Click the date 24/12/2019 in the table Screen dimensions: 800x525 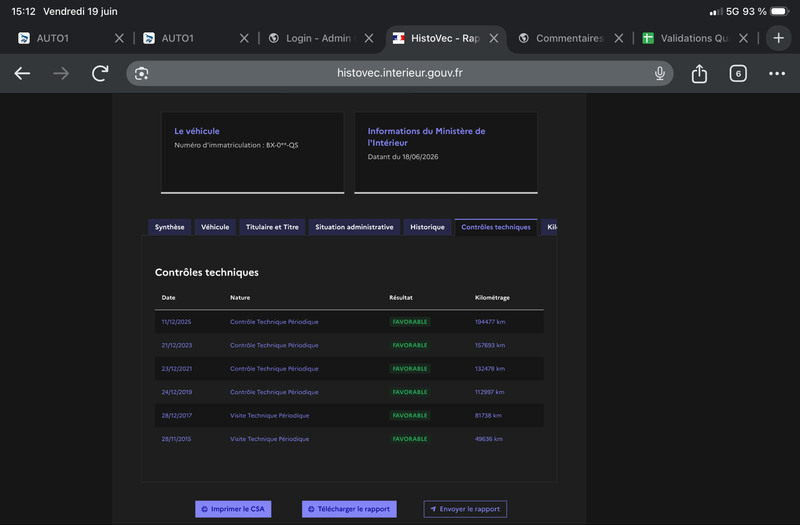coord(177,392)
